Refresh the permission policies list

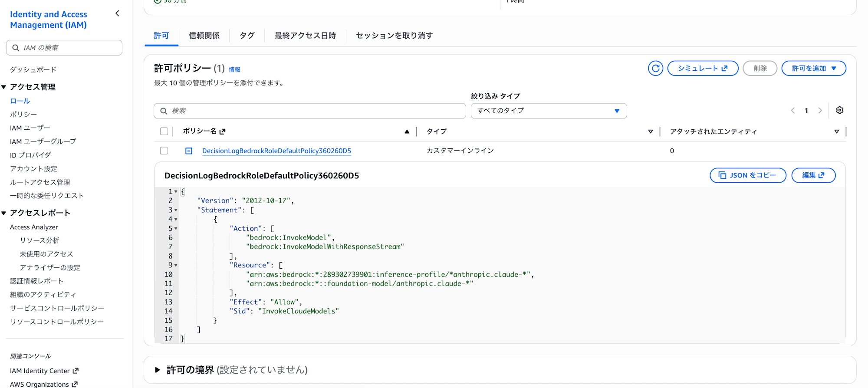[655, 68]
